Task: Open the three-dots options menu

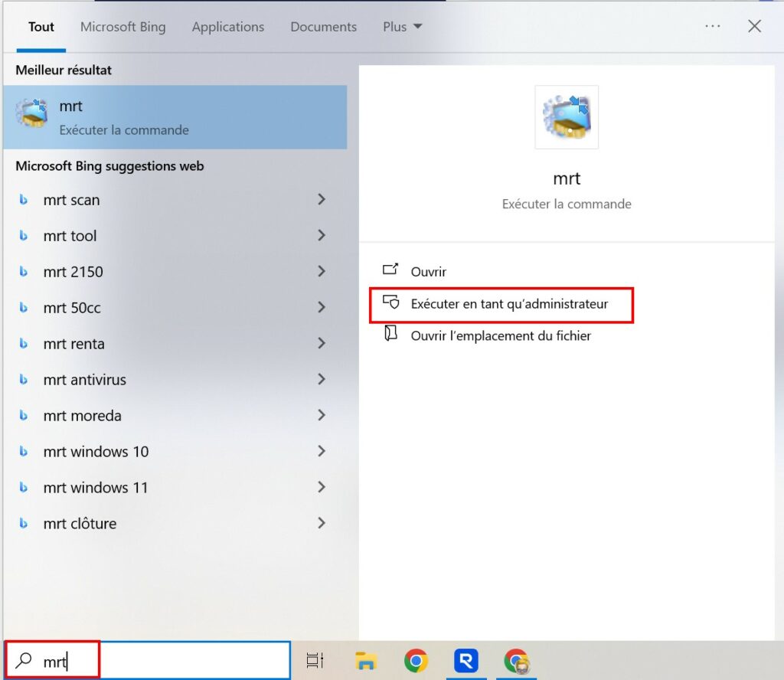Action: [712, 27]
